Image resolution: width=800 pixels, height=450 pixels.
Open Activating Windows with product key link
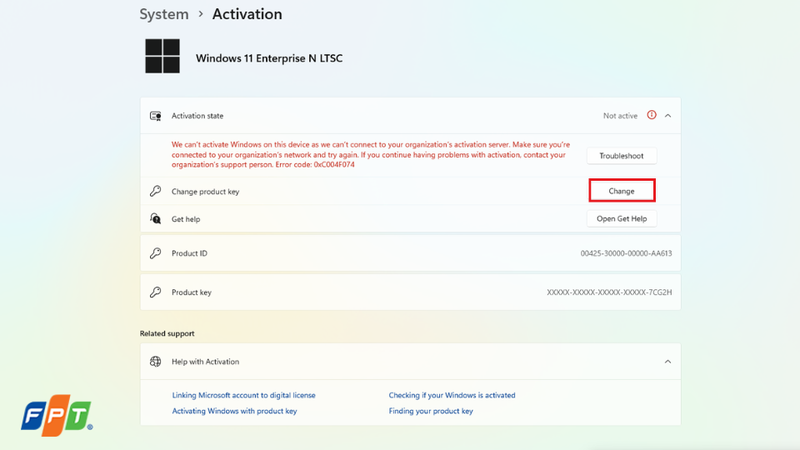pos(234,411)
